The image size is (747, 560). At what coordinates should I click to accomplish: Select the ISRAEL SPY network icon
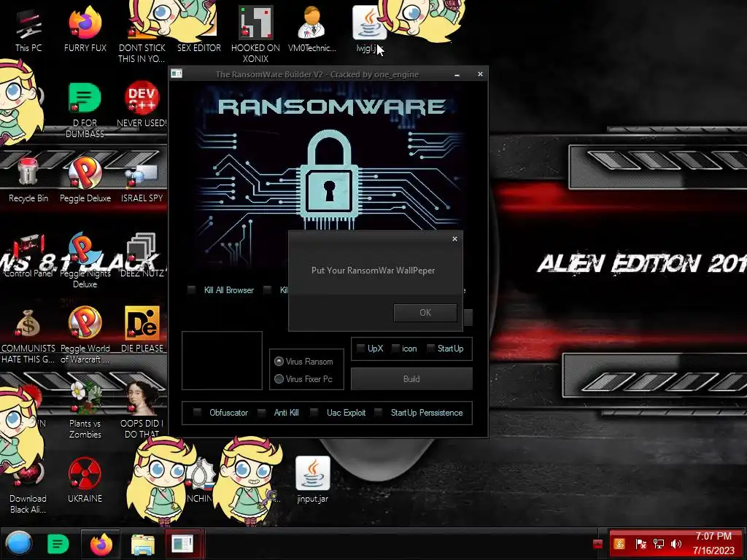tap(142, 183)
